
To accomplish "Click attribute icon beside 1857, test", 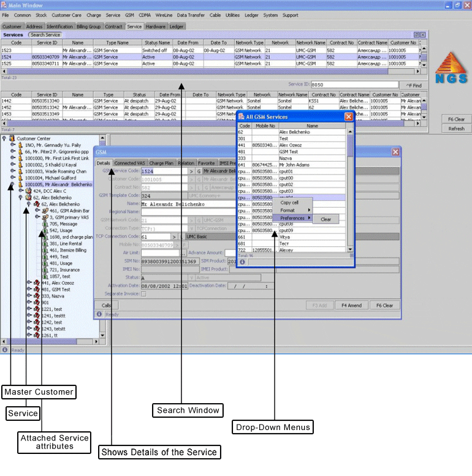I will [45, 276].
